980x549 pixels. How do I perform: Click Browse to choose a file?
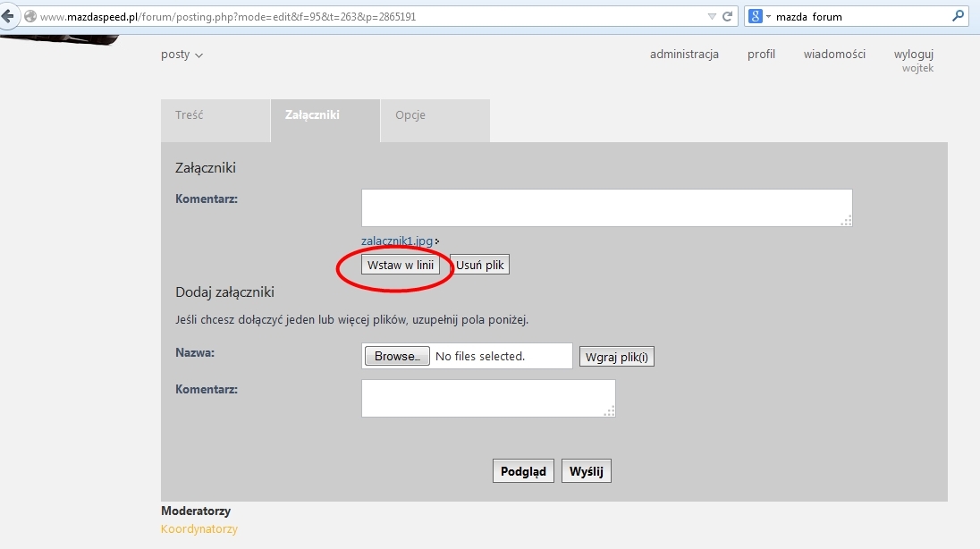(396, 356)
